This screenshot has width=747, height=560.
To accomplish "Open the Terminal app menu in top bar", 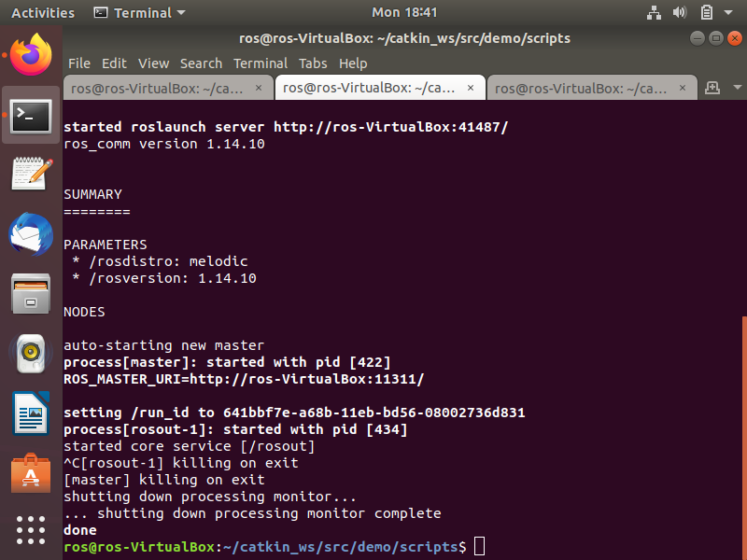I will point(139,12).
